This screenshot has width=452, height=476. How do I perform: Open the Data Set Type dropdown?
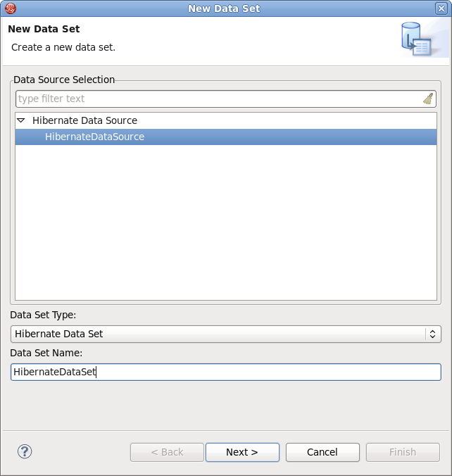click(x=226, y=334)
